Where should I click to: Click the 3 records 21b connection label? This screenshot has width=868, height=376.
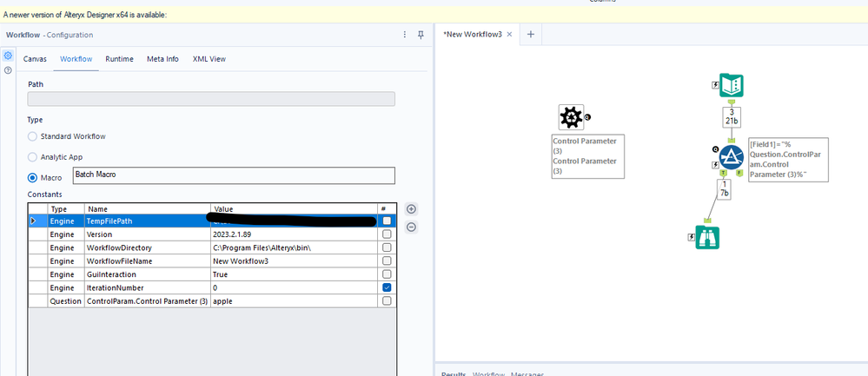[732, 116]
